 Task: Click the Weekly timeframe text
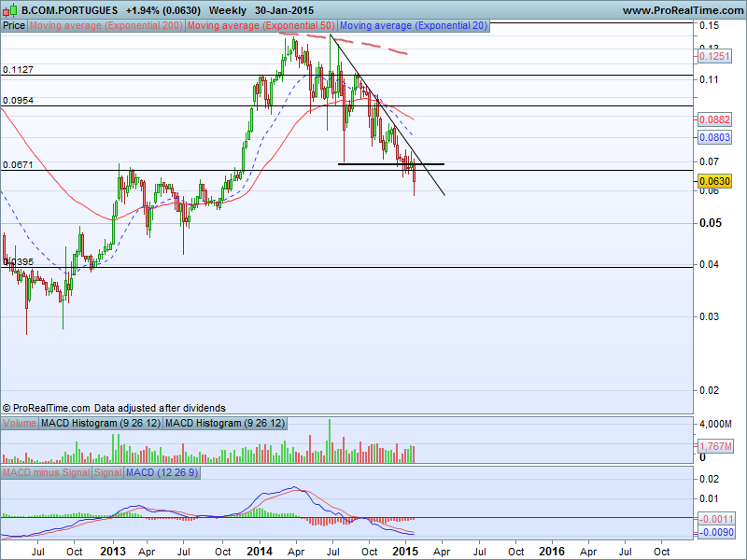(227, 10)
